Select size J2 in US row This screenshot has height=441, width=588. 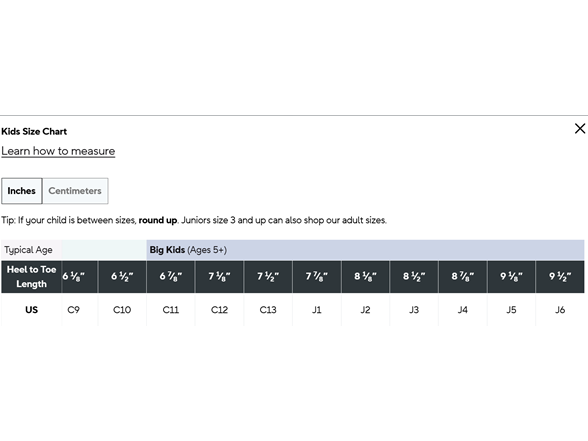click(x=365, y=310)
